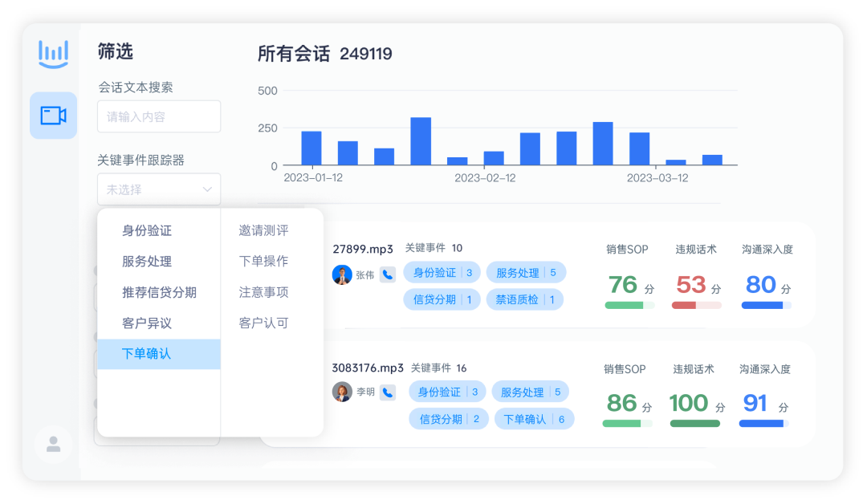Select 服务处理 in the dropdown list

click(147, 262)
